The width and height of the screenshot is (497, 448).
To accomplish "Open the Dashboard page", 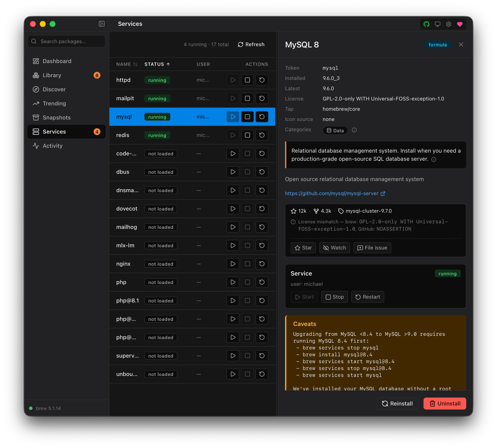I will tap(66, 61).
